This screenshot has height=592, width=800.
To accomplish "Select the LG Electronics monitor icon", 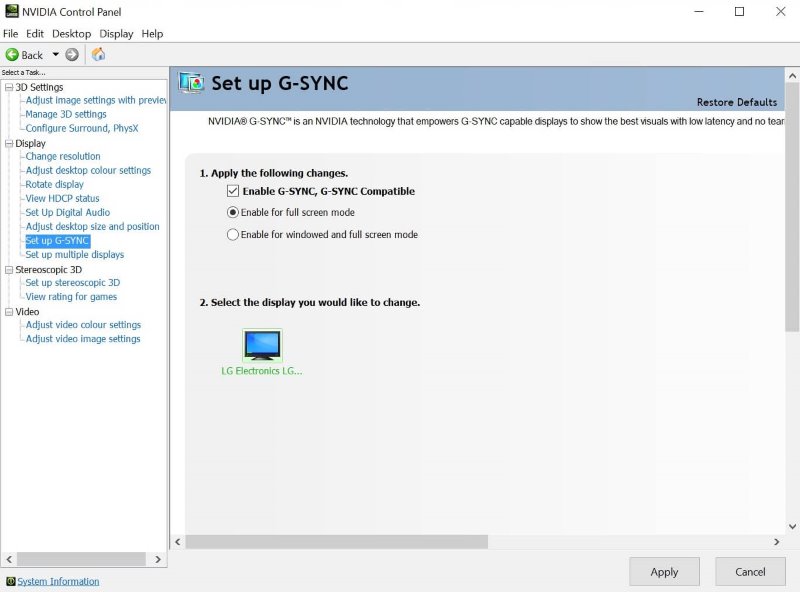I will (x=262, y=346).
